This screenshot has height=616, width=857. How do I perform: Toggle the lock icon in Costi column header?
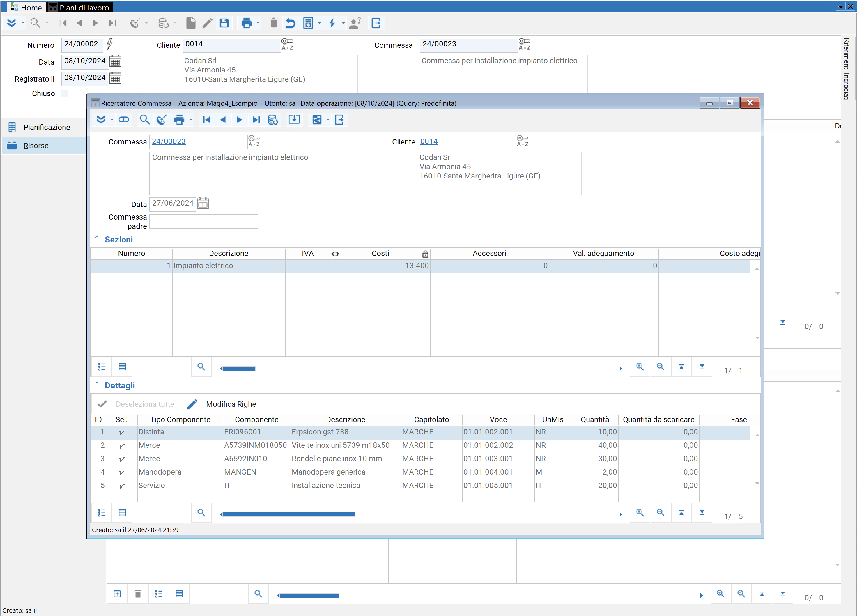coord(425,254)
